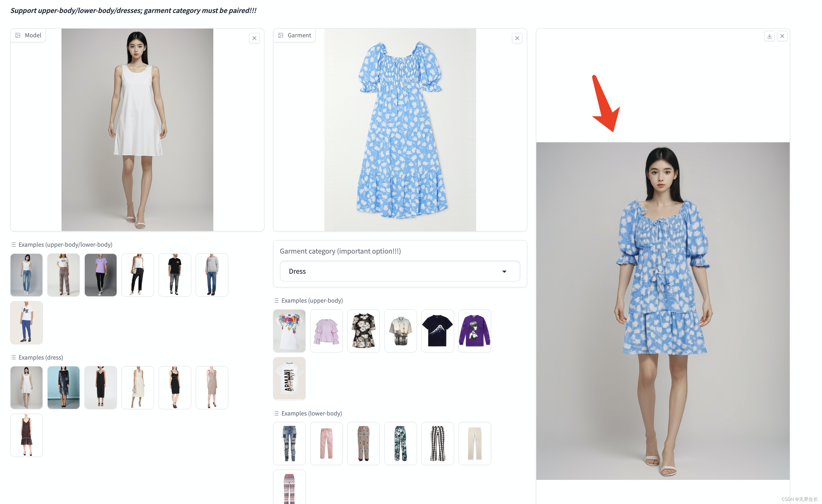Remove the uploaded Garment image
The image size is (822, 504).
(517, 38)
